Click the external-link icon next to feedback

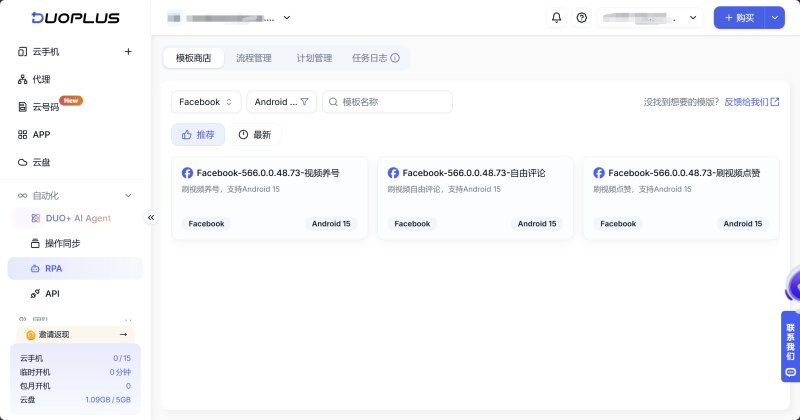pos(775,102)
